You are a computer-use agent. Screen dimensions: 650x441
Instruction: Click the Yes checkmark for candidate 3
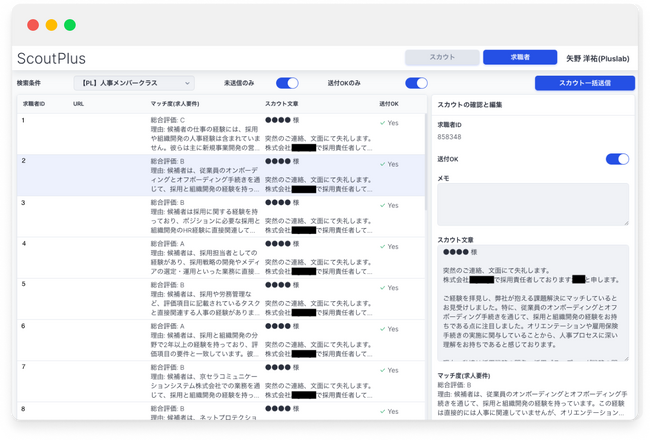point(382,205)
